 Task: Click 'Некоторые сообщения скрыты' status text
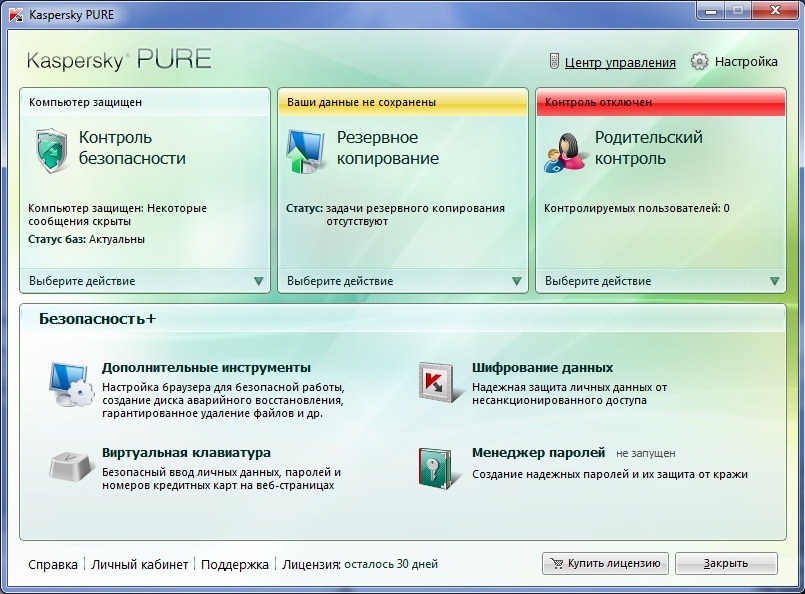118,215
